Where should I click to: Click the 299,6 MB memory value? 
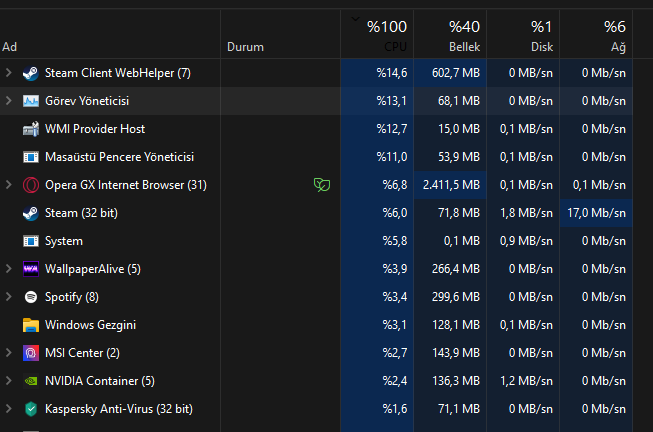click(x=456, y=297)
